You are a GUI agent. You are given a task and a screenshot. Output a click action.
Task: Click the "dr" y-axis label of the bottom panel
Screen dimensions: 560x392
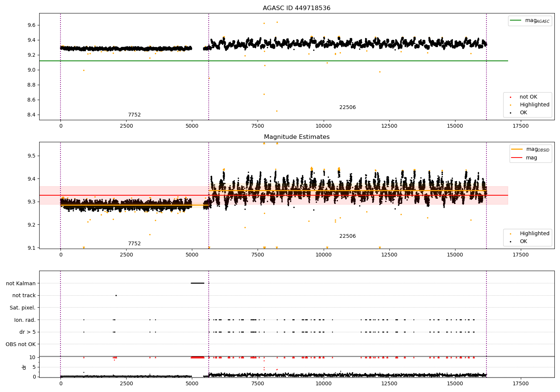(24, 367)
